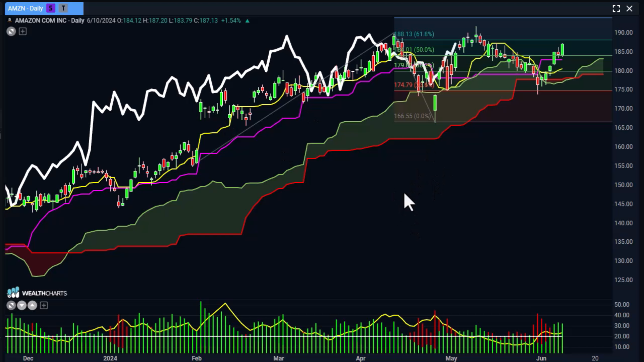Click the May label on time axis

coord(451,358)
